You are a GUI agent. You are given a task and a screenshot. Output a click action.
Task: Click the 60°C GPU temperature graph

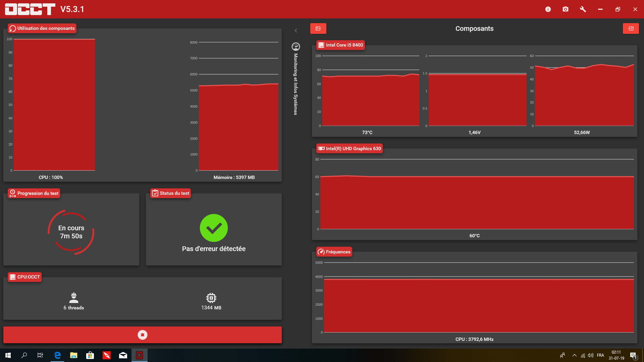click(477, 194)
